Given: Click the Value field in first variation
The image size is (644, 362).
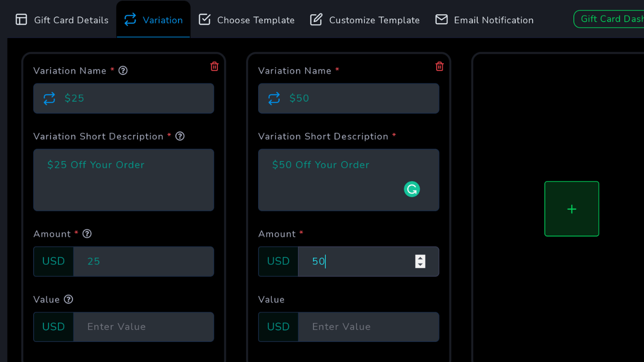Looking at the screenshot, I should pyautogui.click(x=143, y=327).
